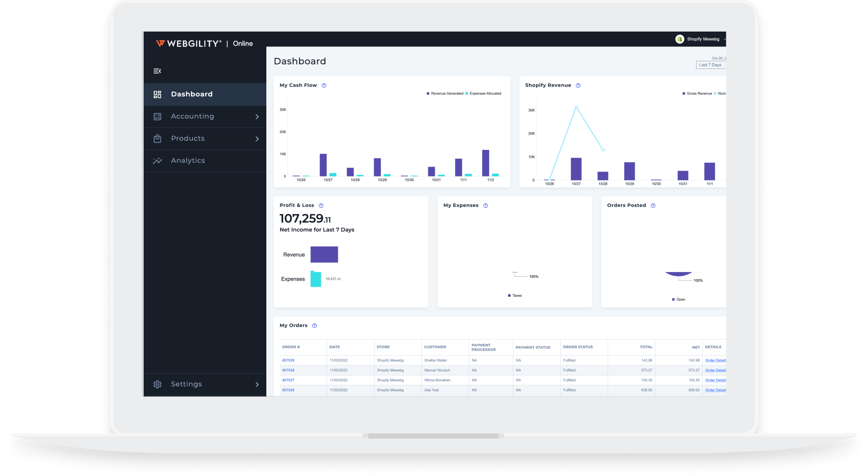Collapse the sidebar navigation menu
The height and width of the screenshot is (476, 868).
click(x=157, y=71)
